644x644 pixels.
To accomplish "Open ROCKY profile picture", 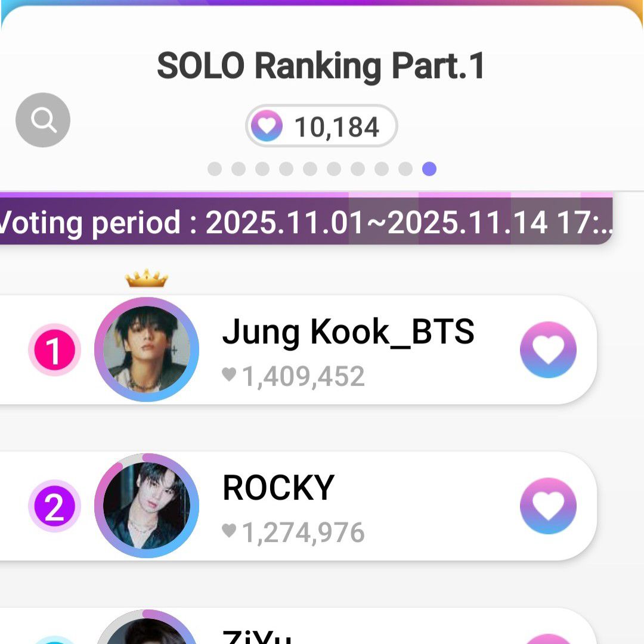I will coord(146,506).
